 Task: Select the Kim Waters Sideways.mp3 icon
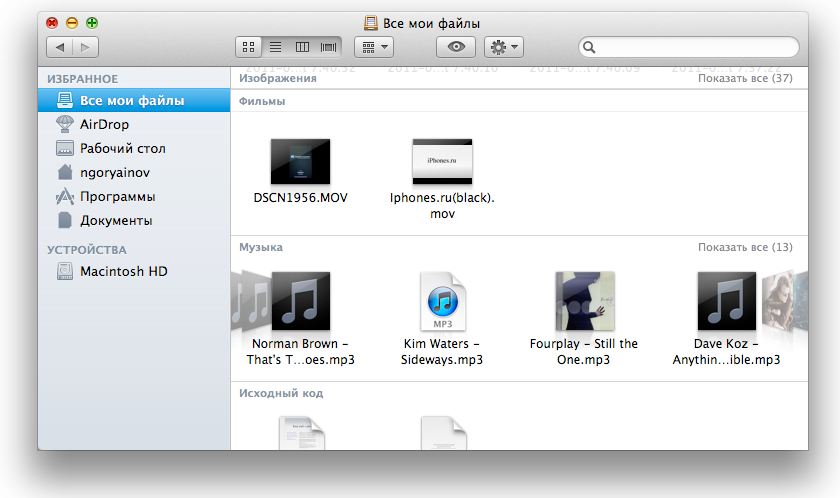point(442,301)
